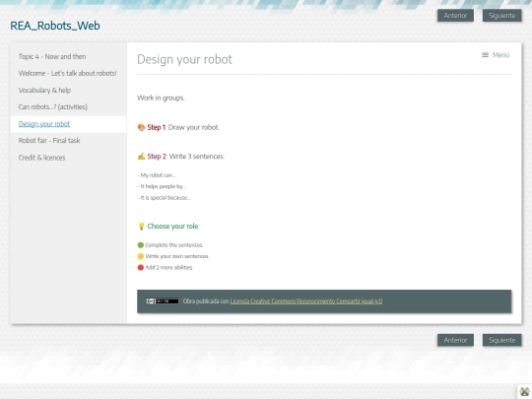Click the Step 2 label

(x=157, y=157)
